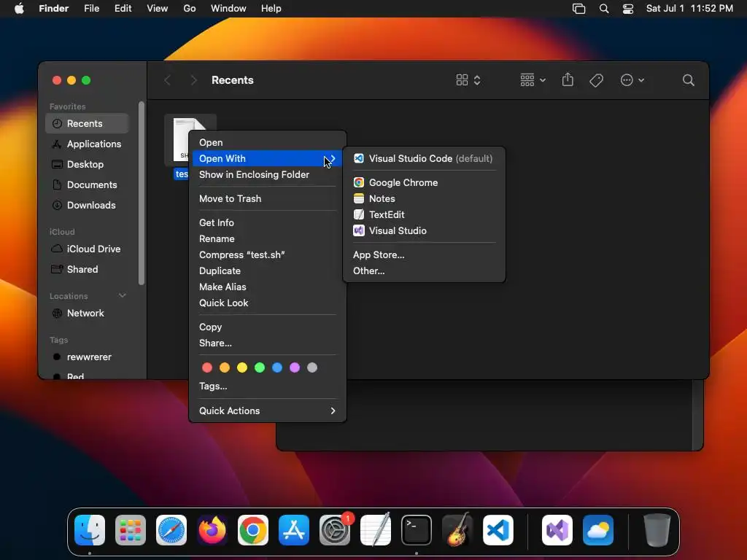Image resolution: width=747 pixels, height=560 pixels.
Task: Collapse the Locations sidebar section
Action: (x=122, y=296)
